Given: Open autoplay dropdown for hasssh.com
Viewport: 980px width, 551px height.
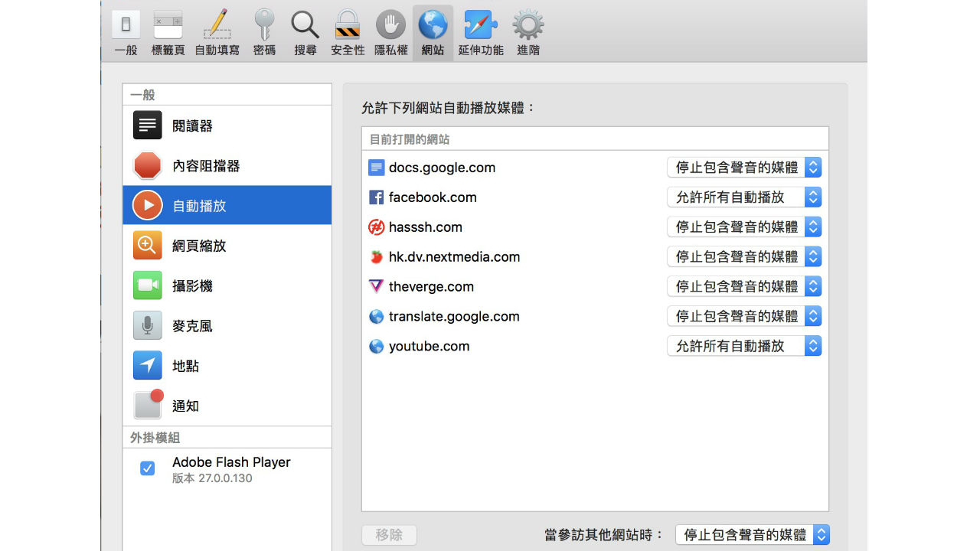Looking at the screenshot, I should coord(744,227).
